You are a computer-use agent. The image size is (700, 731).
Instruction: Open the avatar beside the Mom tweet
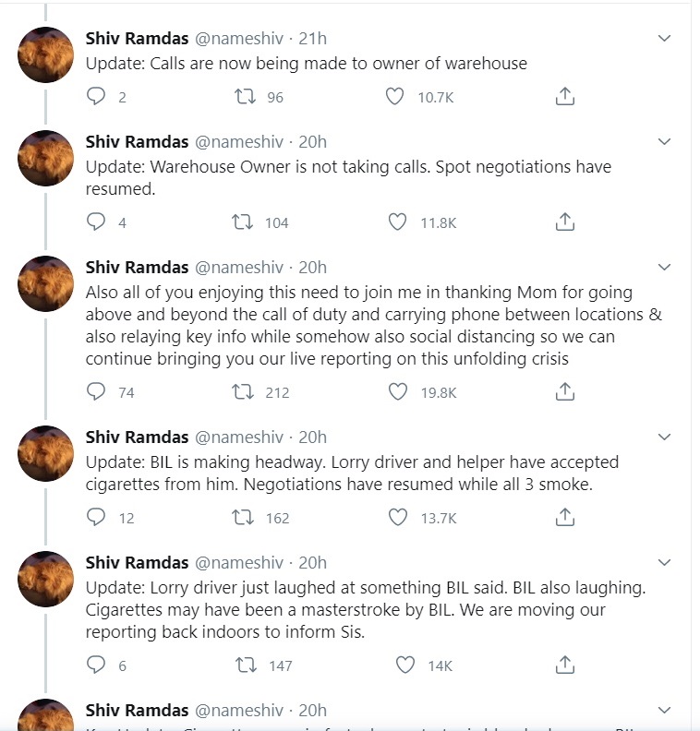coord(45,283)
